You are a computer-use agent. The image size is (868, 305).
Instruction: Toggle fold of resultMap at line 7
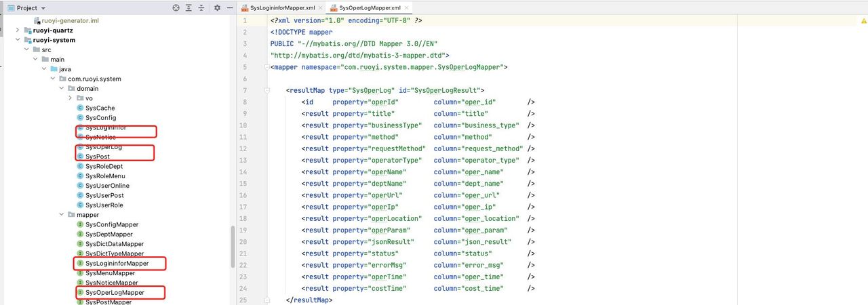point(267,91)
